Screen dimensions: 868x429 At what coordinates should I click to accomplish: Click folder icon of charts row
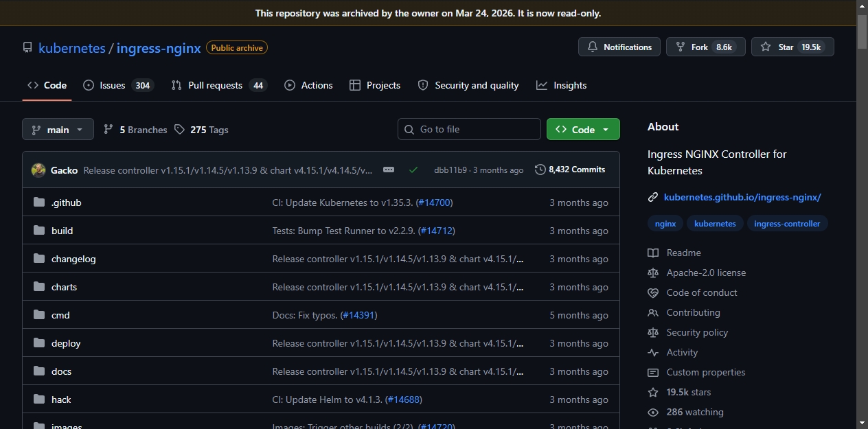[39, 287]
